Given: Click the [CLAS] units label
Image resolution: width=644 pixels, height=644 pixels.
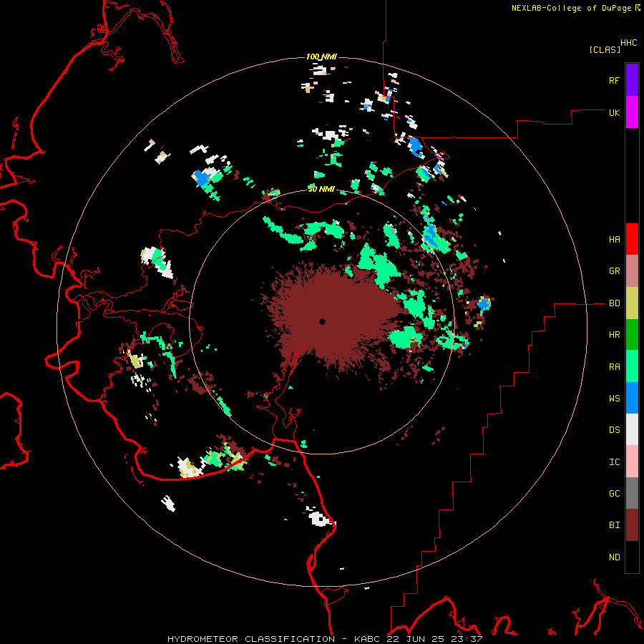Looking at the screenshot, I should [x=605, y=49].
